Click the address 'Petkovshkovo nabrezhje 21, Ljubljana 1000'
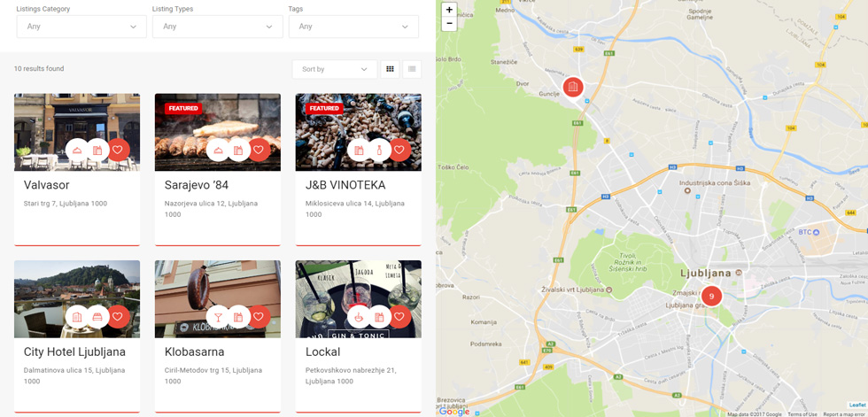The image size is (868, 417). [x=351, y=376]
